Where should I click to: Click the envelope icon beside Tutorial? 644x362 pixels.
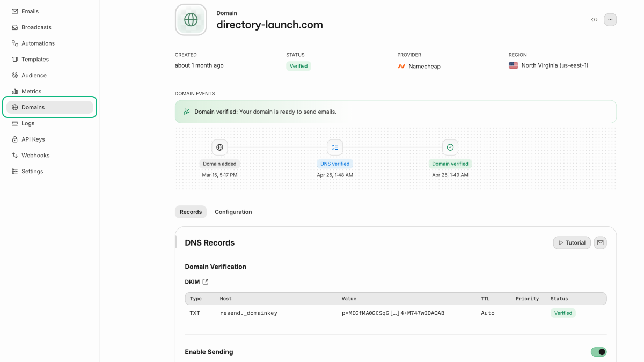point(601,243)
